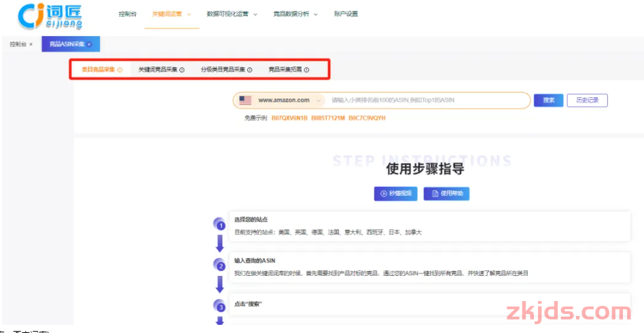Expand the 竞品数据分析 dropdown arrow

coord(316,14)
